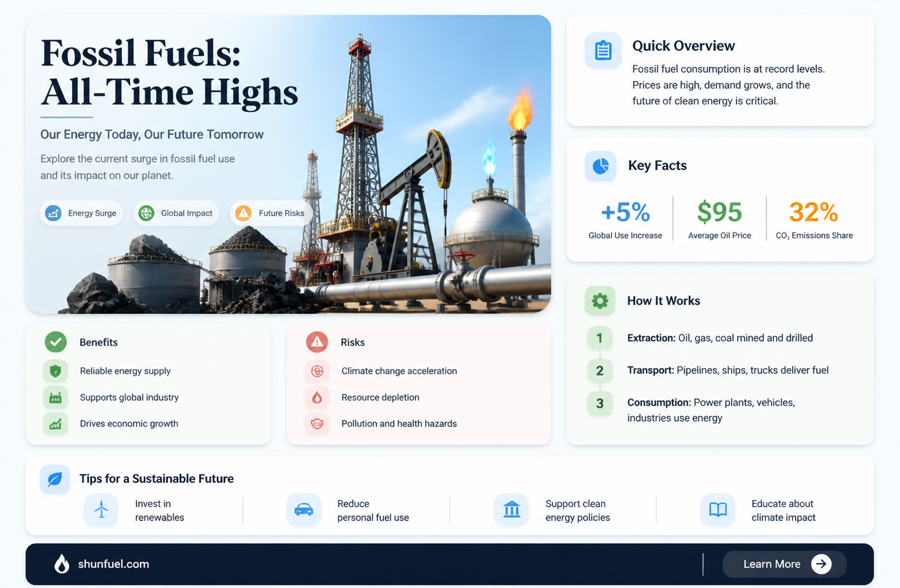Click the Risks red warning icon
Image resolution: width=900 pixels, height=588 pixels.
click(317, 342)
